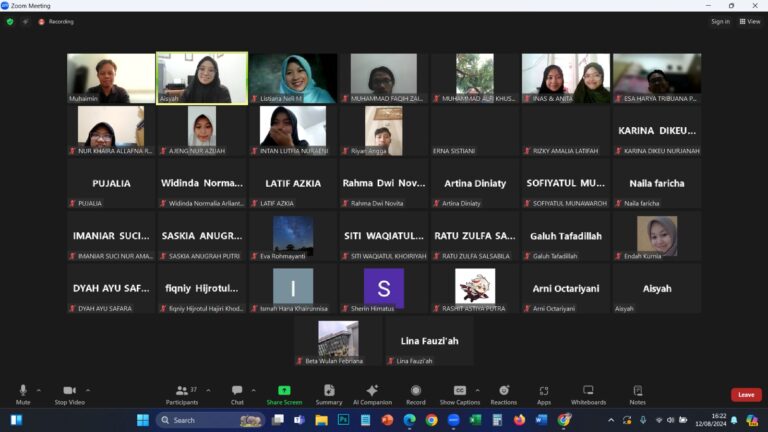
Task: Open Whiteboards
Action: coord(588,394)
